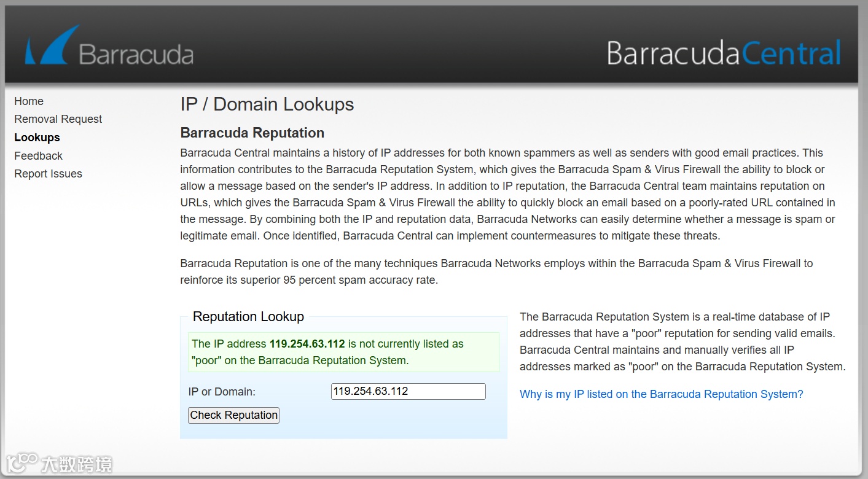Click the BarracudaCentral title on the right
Viewport: 868px width, 479px height.
[x=724, y=53]
